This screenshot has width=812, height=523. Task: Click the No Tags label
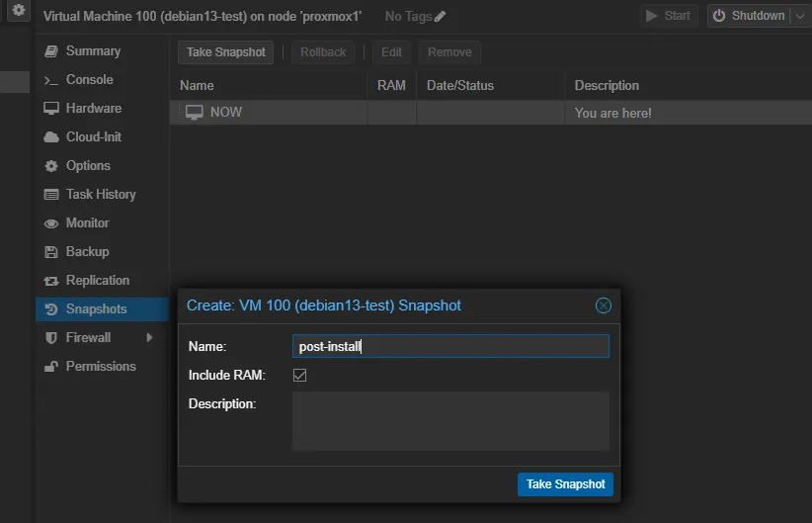coord(408,17)
